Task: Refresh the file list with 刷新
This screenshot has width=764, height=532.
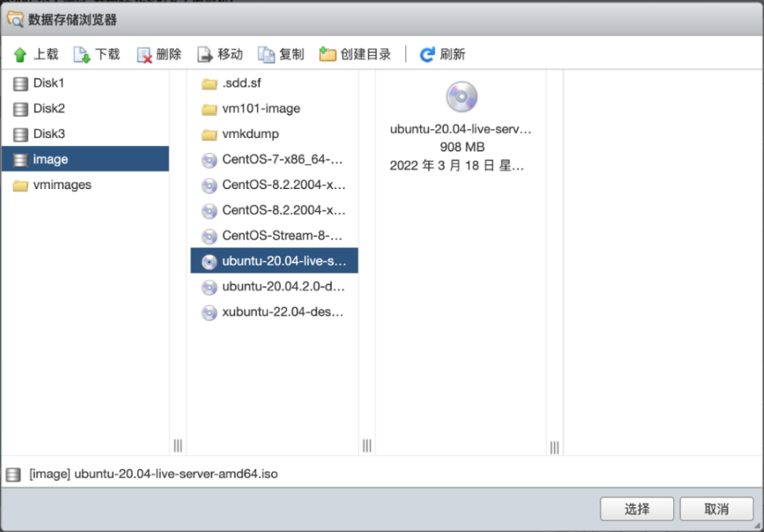Action: point(427,54)
